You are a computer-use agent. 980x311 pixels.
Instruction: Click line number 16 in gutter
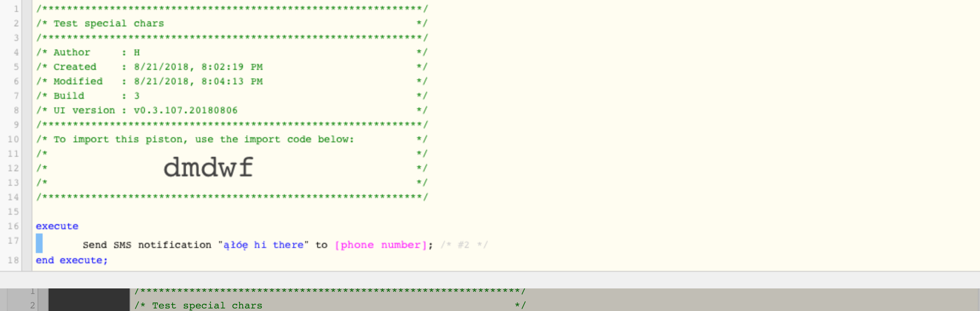[13, 226]
